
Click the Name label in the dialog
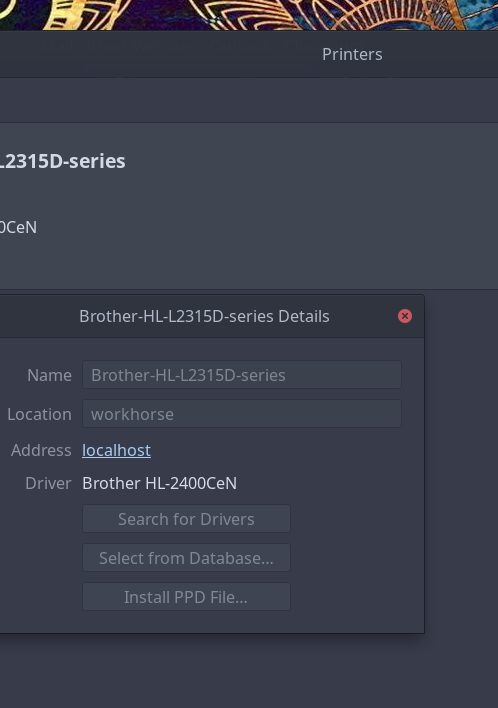[49, 375]
